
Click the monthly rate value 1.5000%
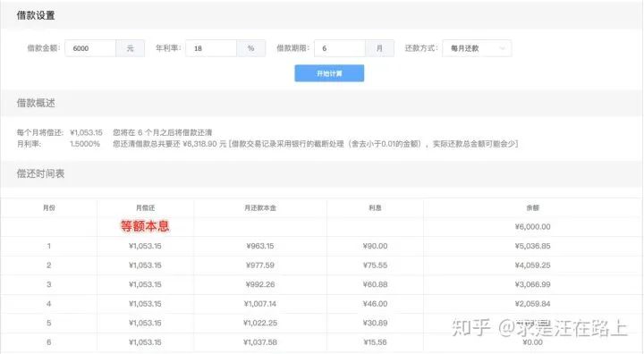pyautogui.click(x=85, y=144)
